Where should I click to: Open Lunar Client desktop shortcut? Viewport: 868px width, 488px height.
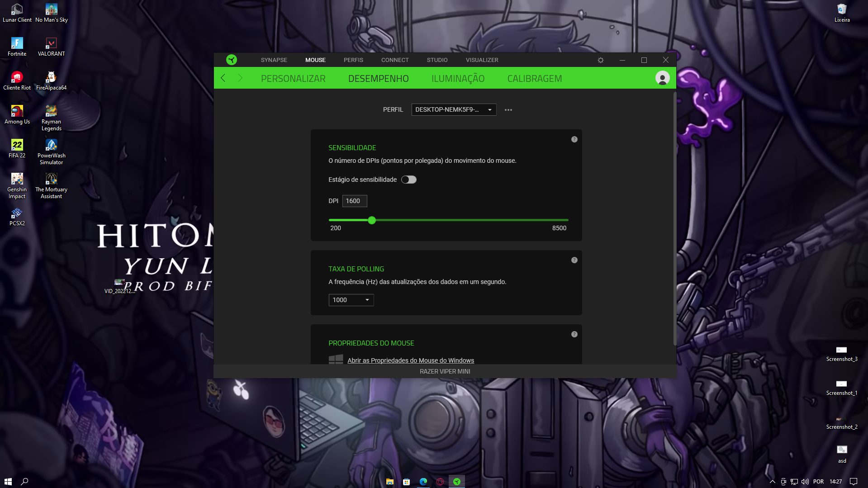tap(17, 13)
